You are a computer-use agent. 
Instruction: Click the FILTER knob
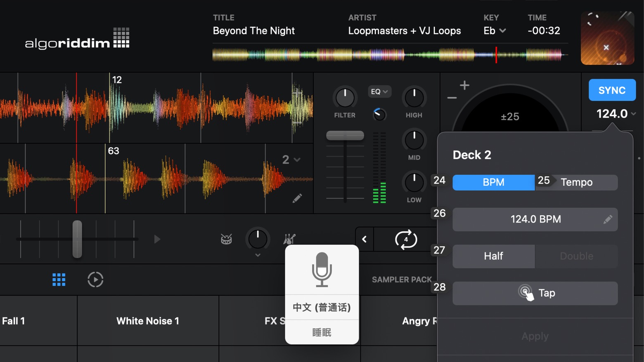(345, 98)
